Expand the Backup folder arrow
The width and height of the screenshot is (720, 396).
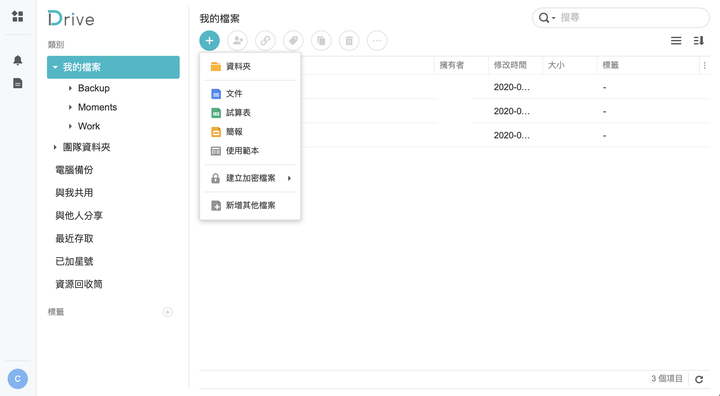(x=70, y=88)
